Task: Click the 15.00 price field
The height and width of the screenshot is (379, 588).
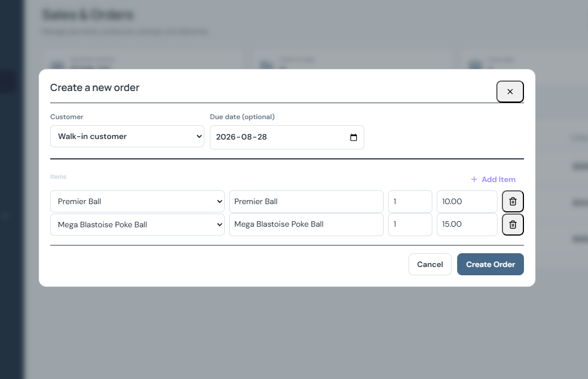Action: [467, 224]
